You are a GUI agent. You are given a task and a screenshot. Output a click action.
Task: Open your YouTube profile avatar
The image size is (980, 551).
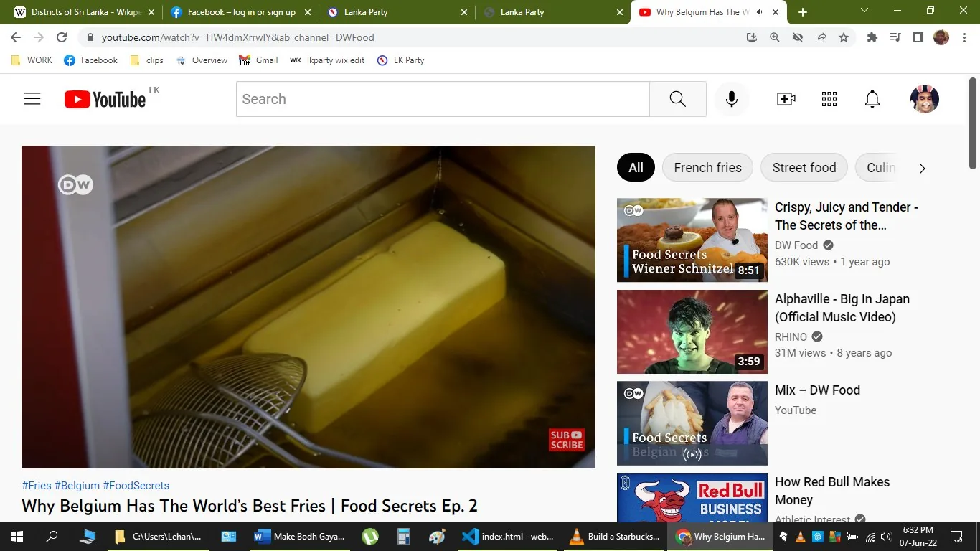point(924,98)
